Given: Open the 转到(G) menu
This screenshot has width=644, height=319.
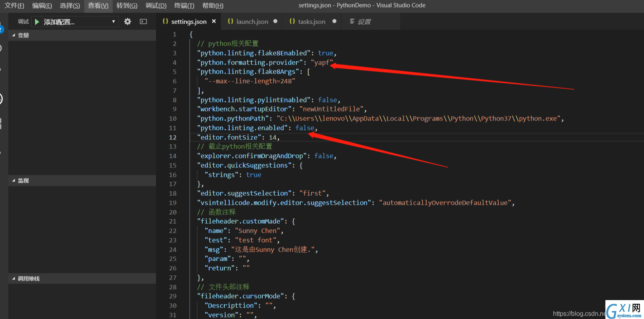Looking at the screenshot, I should 127,6.
